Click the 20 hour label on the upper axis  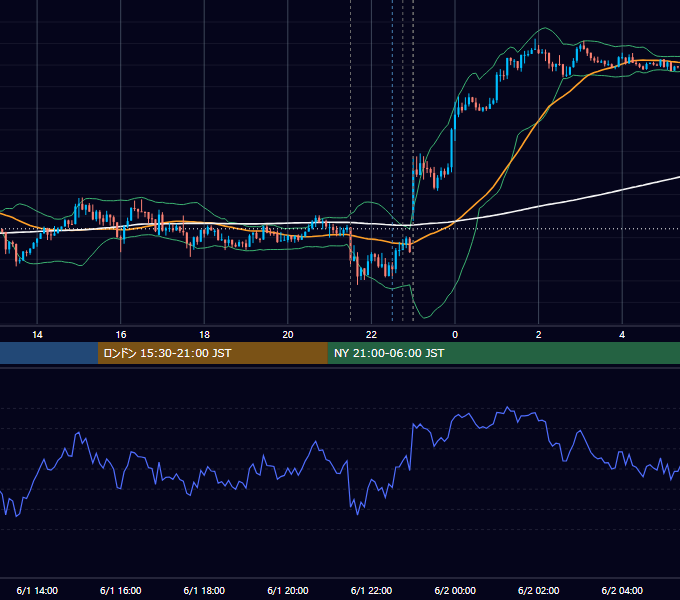288,335
